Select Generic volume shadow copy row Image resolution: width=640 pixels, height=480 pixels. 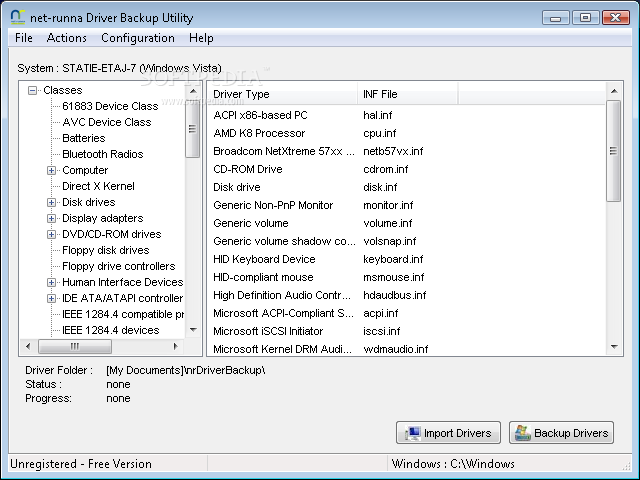407,241
